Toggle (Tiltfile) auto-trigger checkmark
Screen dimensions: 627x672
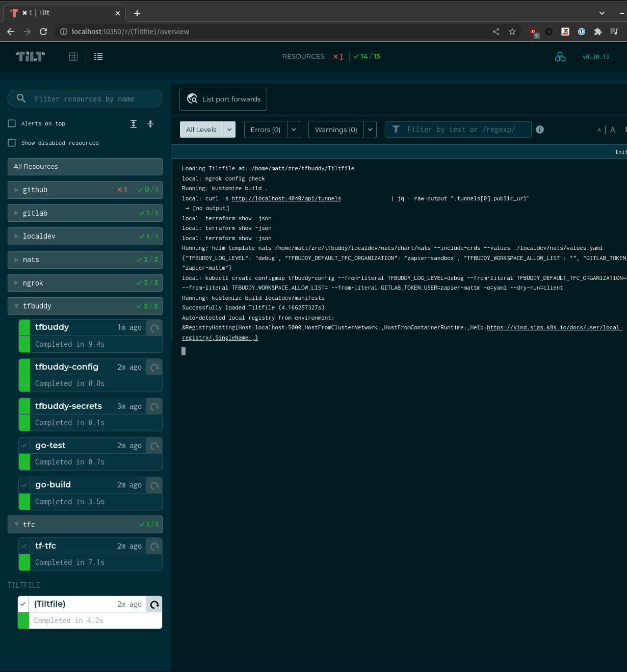click(x=23, y=604)
